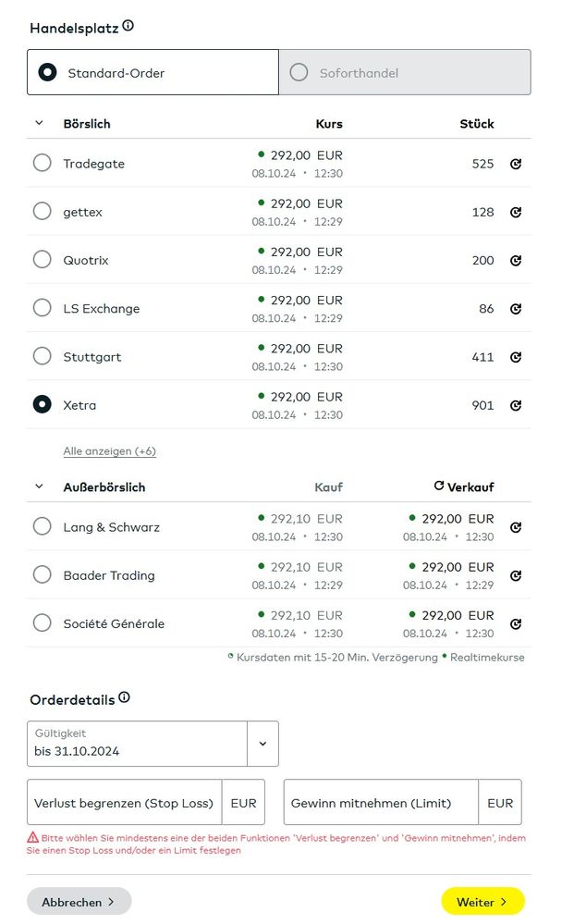Refresh the Quotrix quote

pos(516,261)
